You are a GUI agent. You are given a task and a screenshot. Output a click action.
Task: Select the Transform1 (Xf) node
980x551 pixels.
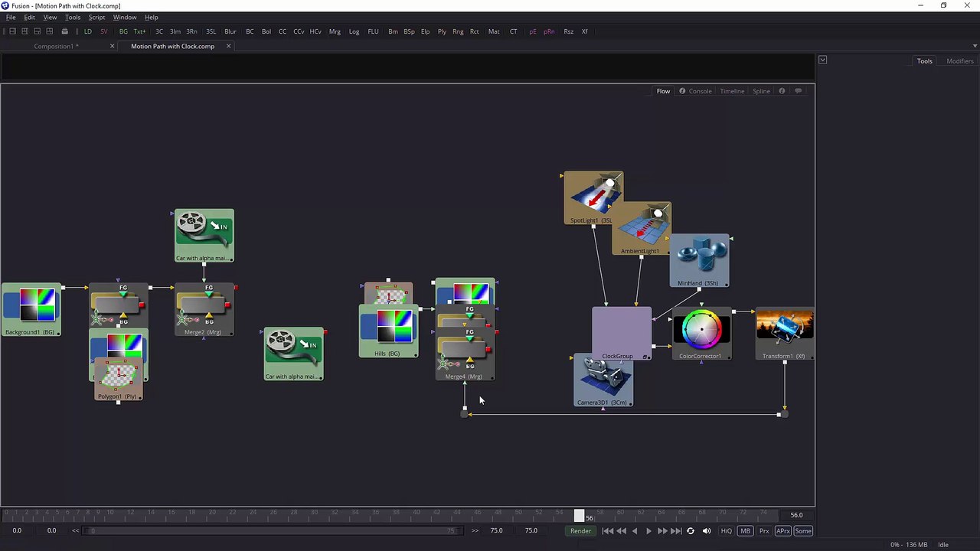pos(785,334)
